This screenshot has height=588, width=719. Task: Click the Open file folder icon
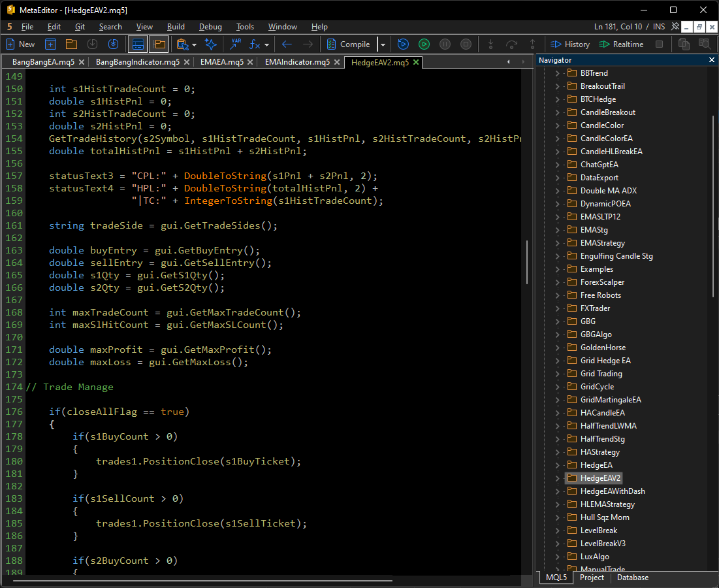coord(71,44)
